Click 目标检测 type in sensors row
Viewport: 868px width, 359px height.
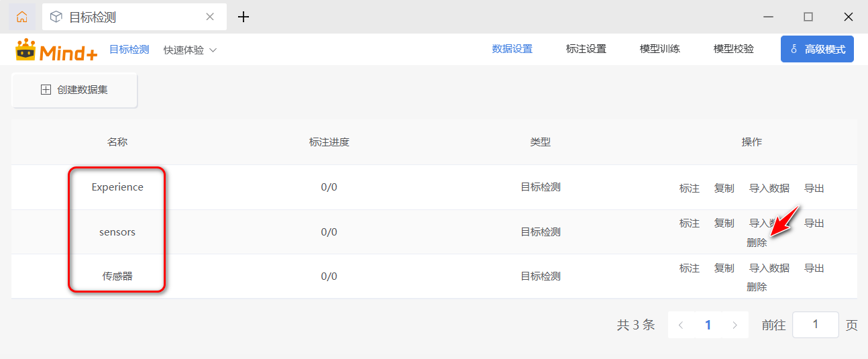tap(541, 232)
